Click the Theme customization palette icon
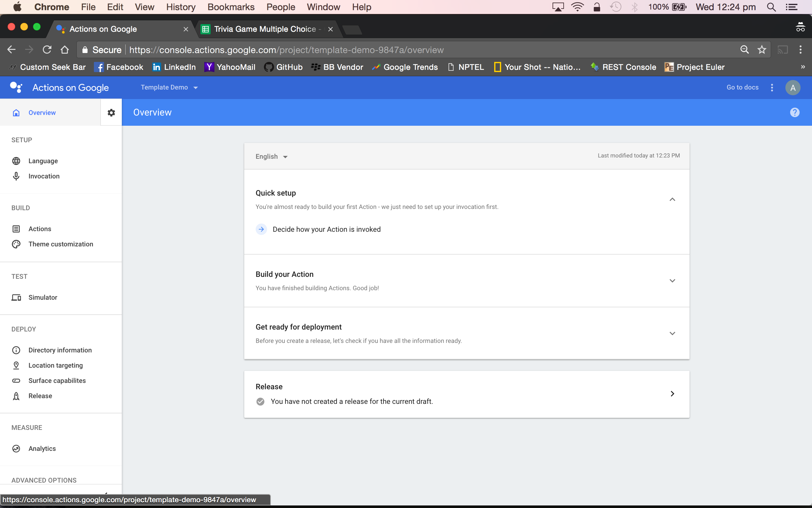The width and height of the screenshot is (812, 508). pos(16,244)
